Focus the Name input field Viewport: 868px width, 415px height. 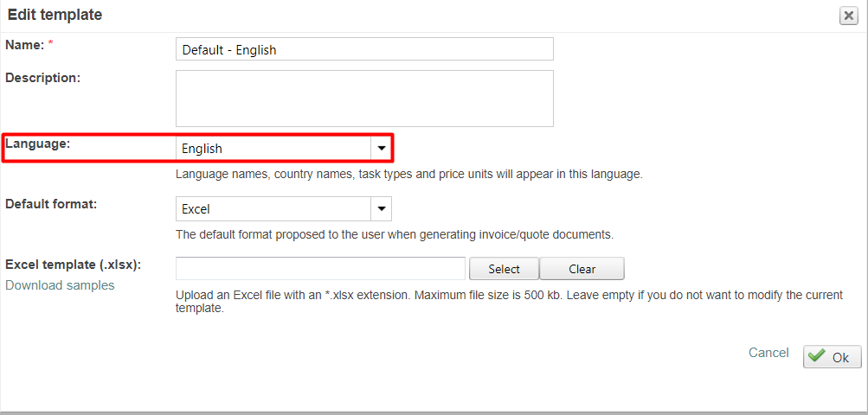tap(364, 49)
